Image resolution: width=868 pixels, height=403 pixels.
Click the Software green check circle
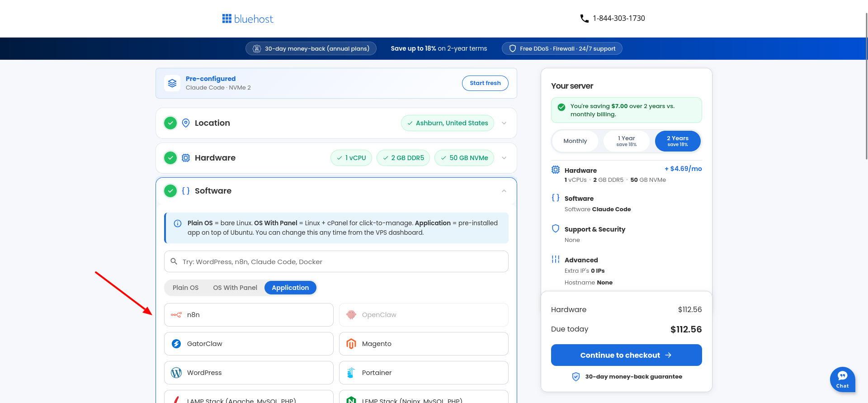pos(170,191)
